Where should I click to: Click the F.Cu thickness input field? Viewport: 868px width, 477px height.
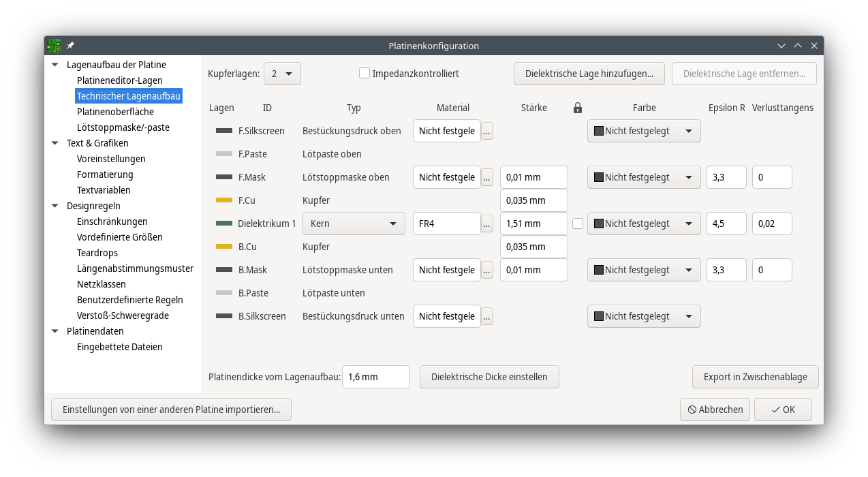(x=533, y=200)
